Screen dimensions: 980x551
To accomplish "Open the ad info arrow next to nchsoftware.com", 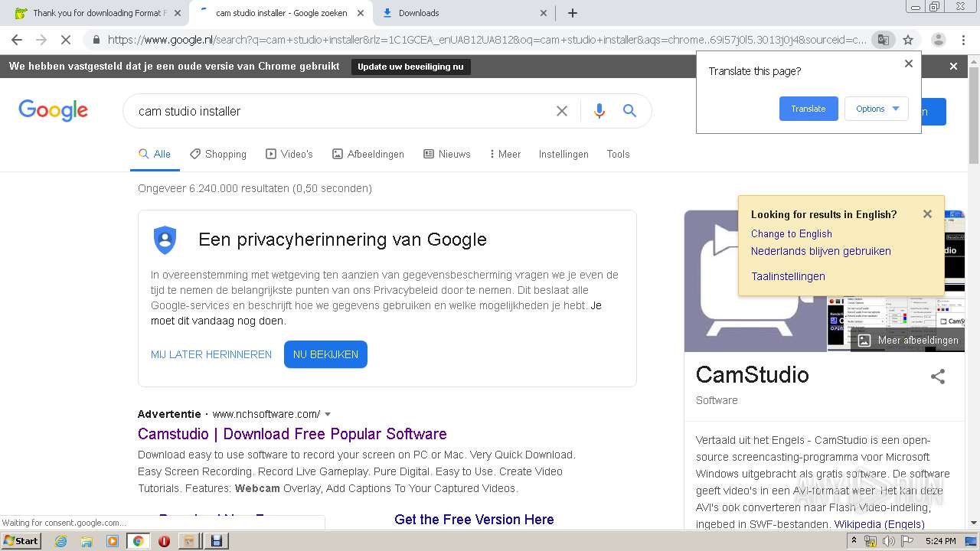I will (328, 415).
